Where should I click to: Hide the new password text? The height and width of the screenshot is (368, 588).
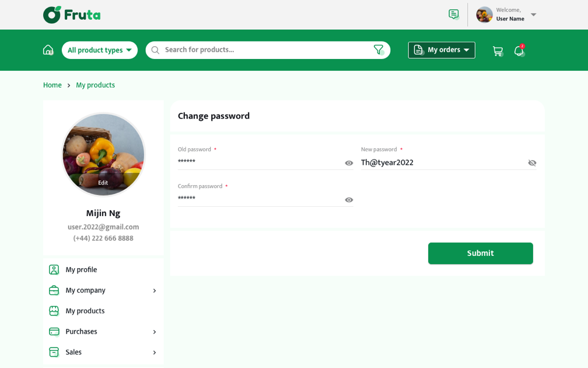pyautogui.click(x=532, y=163)
